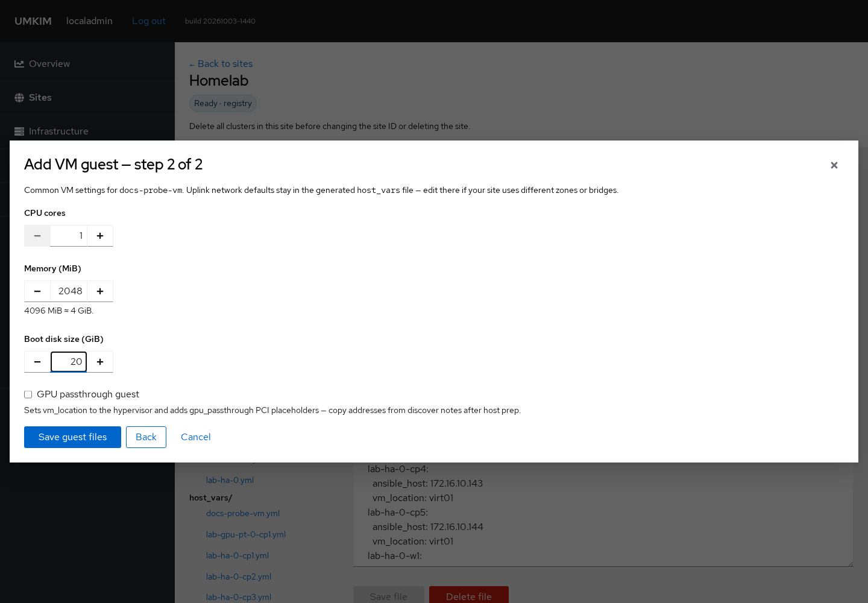The height and width of the screenshot is (603, 868).
Task: Click the host_vars/ folder label
Action: pyautogui.click(x=210, y=498)
